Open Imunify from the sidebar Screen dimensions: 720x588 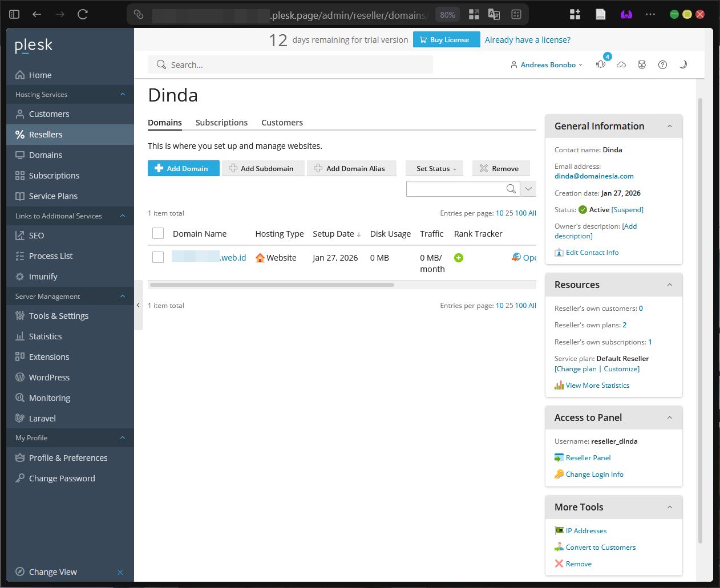pos(43,277)
